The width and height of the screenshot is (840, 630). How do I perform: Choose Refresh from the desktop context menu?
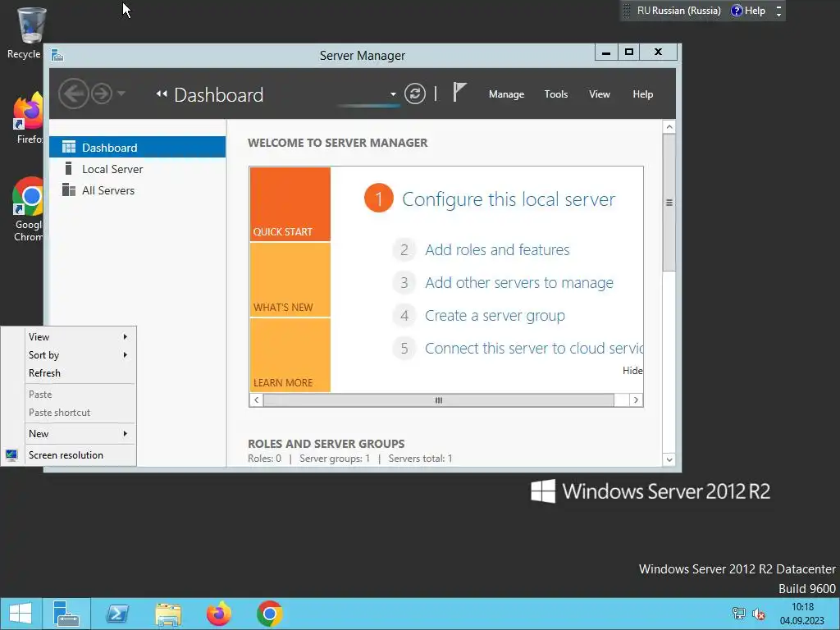[x=80, y=373]
